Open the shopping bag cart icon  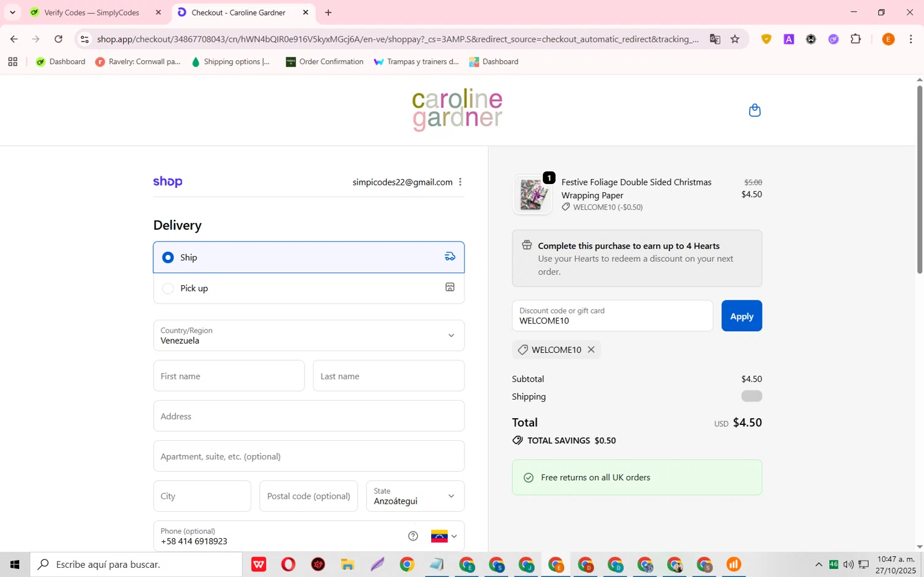tap(755, 110)
